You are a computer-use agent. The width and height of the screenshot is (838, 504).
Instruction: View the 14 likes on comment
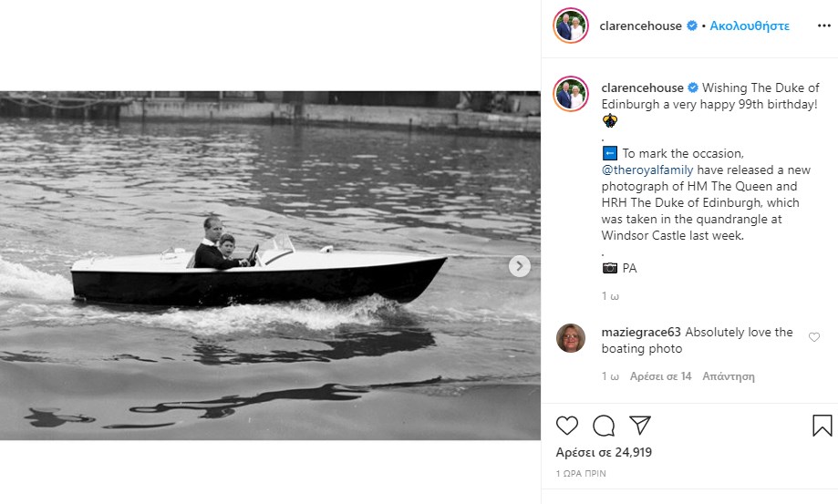(661, 376)
